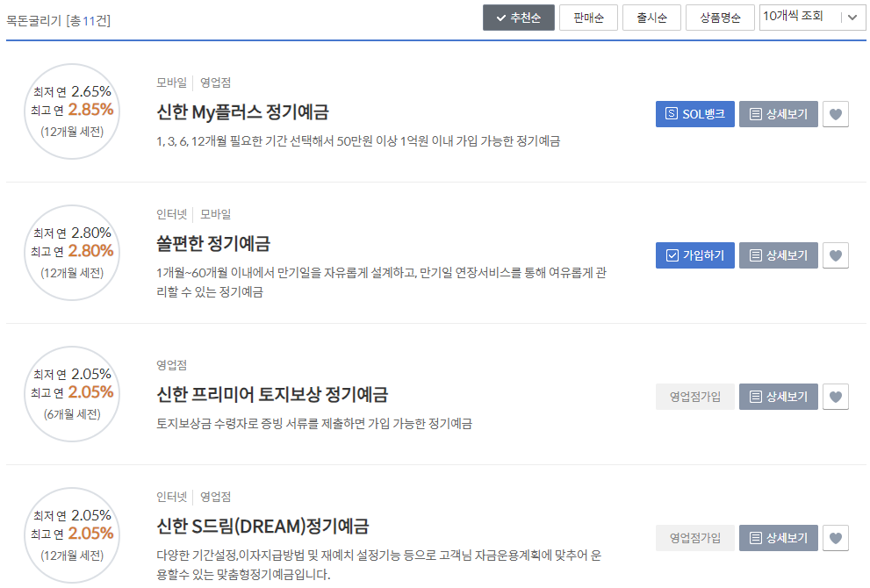Open the 신한 My플러스 정기예금 product title
The width and height of the screenshot is (870, 588).
pos(243,112)
